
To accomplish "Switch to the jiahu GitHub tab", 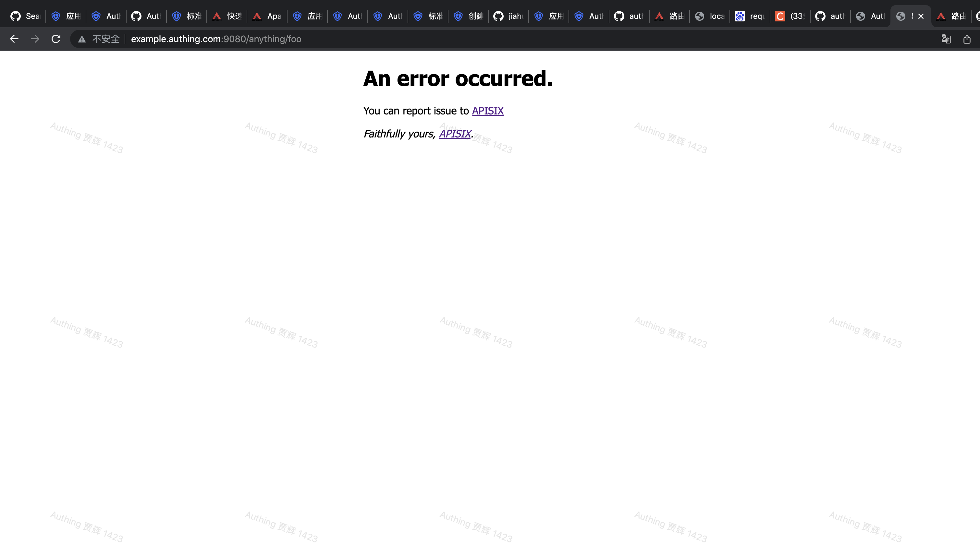I will (508, 16).
